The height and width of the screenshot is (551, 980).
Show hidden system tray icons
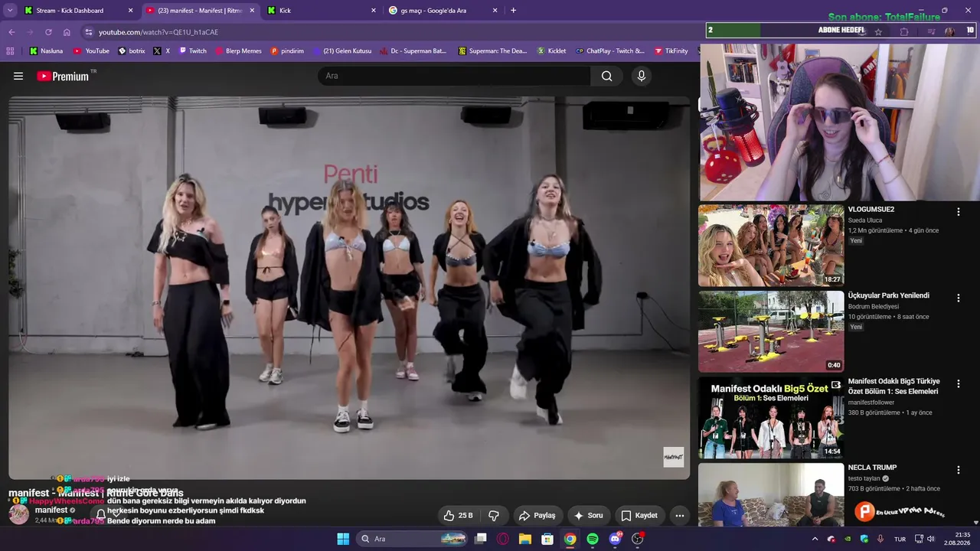pyautogui.click(x=815, y=539)
